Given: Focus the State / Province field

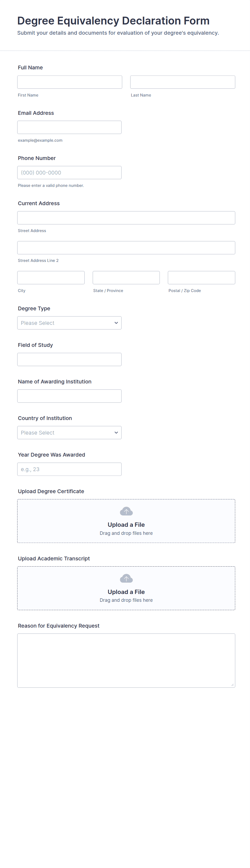Looking at the screenshot, I should (x=126, y=278).
